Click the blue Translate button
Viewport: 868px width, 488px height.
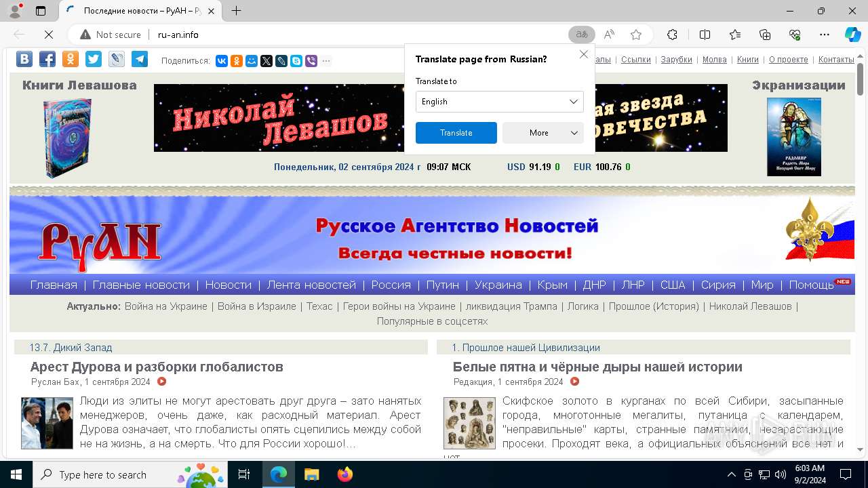(456, 133)
